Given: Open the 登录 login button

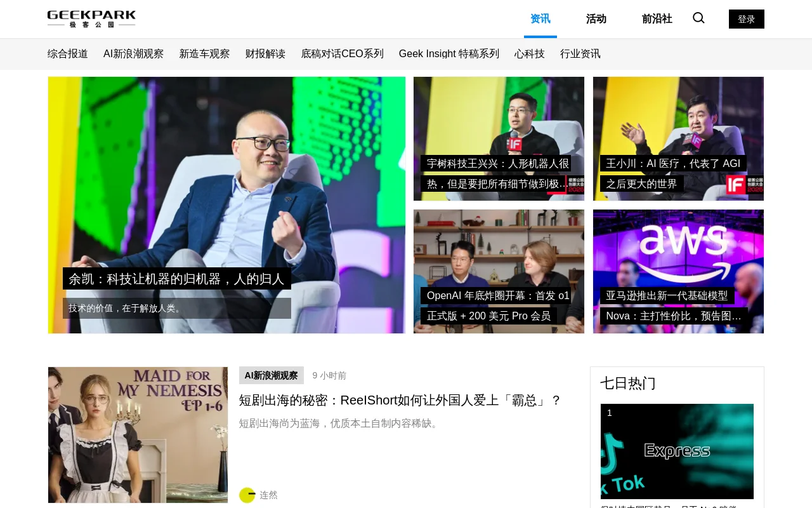Looking at the screenshot, I should pyautogui.click(x=746, y=19).
